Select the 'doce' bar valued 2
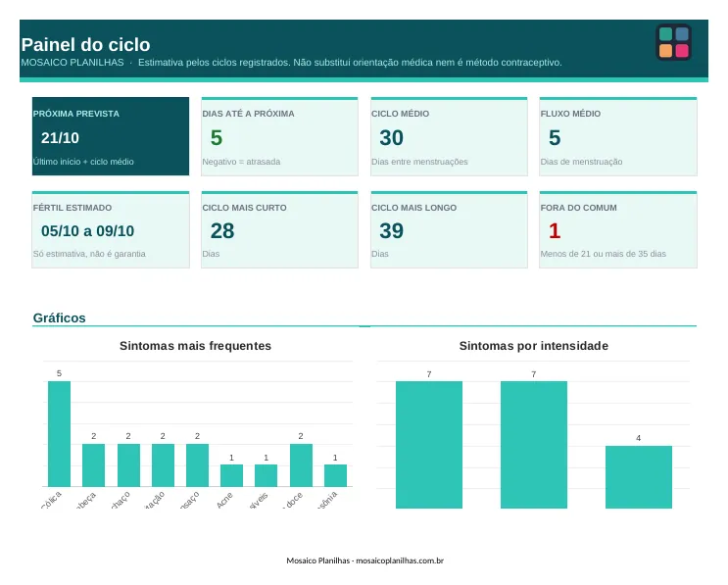Screen dimensions: 728x585 (301, 465)
